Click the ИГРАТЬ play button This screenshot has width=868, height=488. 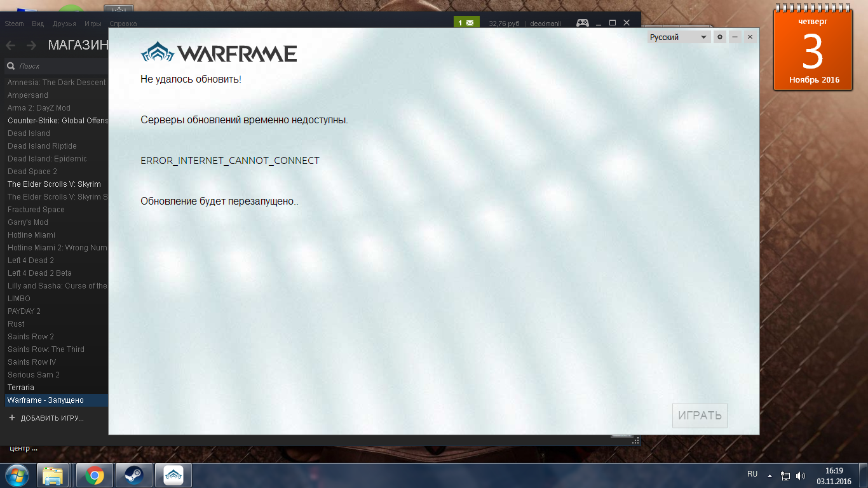700,416
